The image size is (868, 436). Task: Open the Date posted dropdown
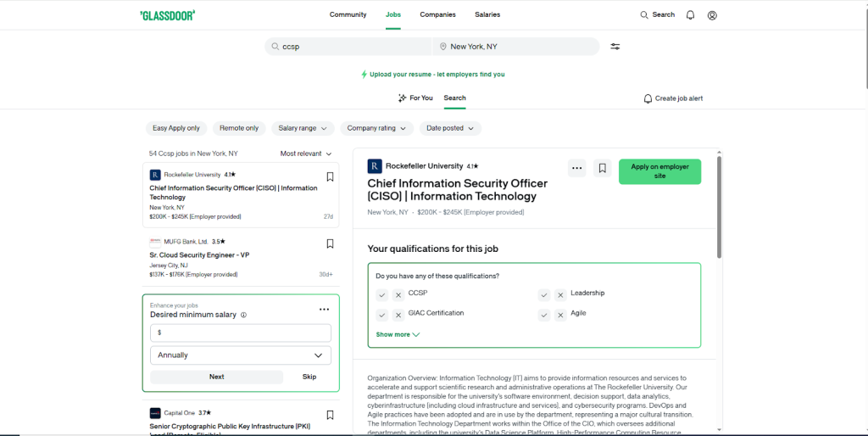[x=450, y=128]
